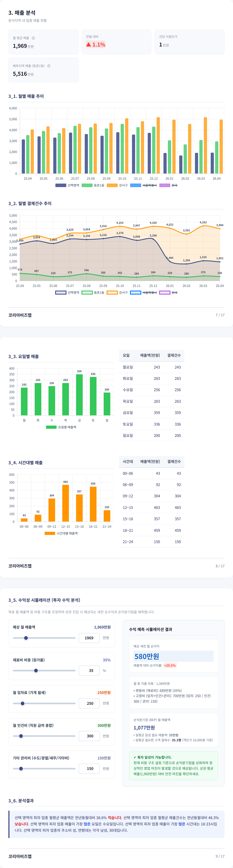233x868 pixels.
Task: Click the 1,485 data point on 선택영역 line
Action: [x=170, y=261]
